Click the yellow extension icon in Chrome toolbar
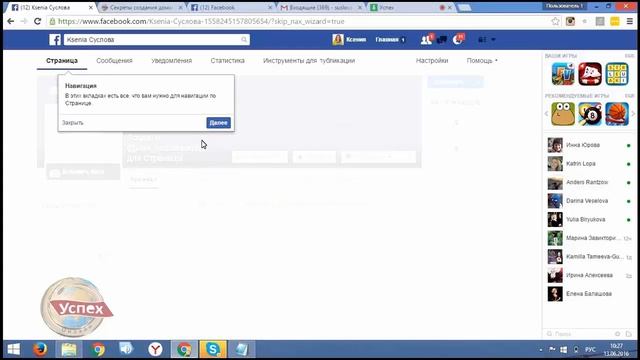Image resolution: width=640 pixels, height=360 pixels. (615, 21)
